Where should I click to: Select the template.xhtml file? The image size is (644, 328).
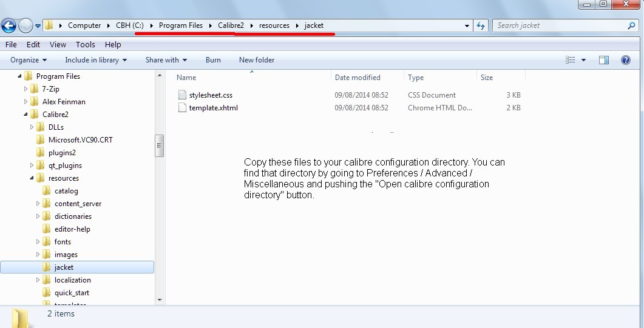click(213, 108)
